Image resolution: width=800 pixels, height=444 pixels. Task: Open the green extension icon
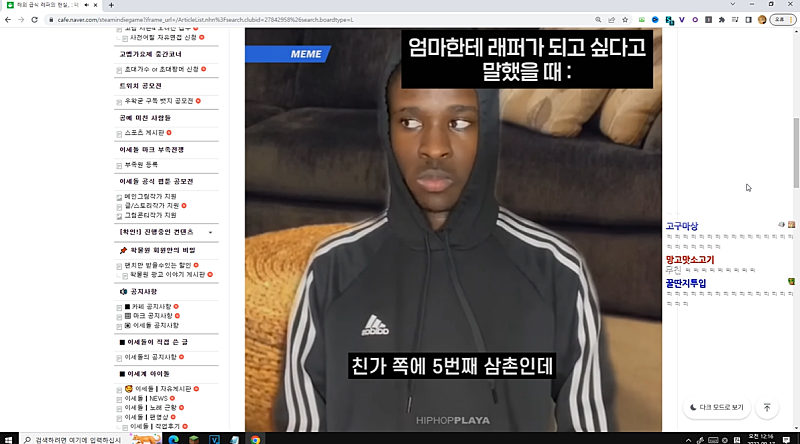click(641, 20)
